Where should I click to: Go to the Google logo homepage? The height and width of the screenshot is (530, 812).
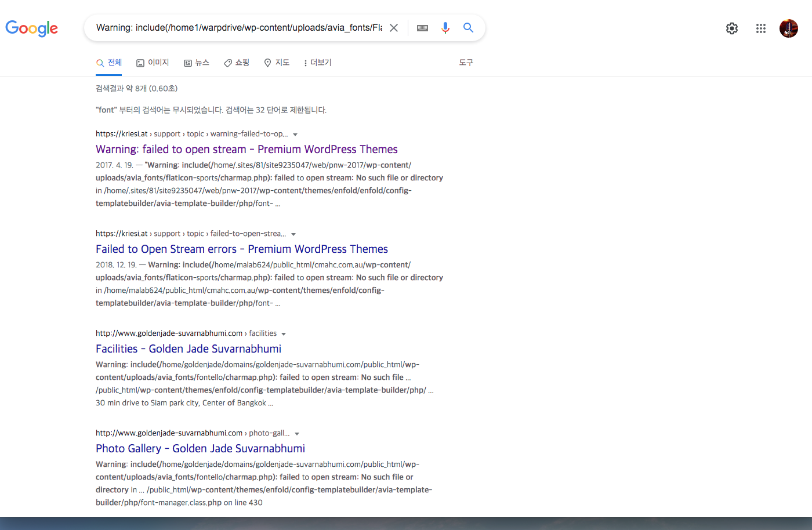[32, 28]
